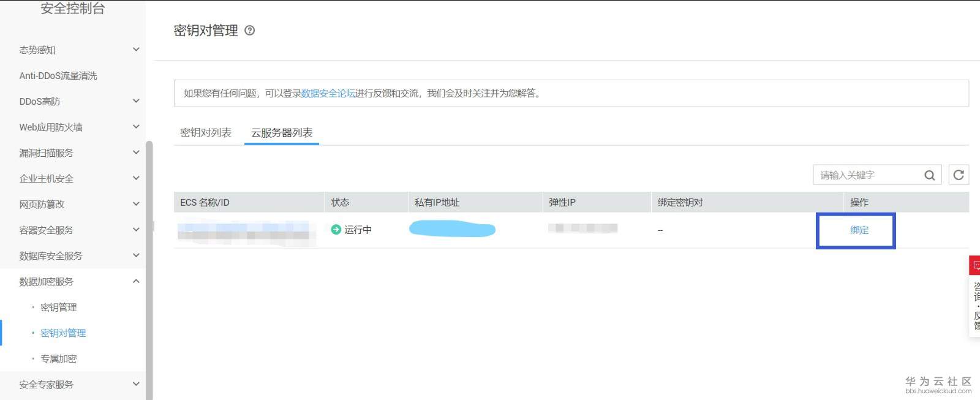
Task: Expand 容器安全服务 chevron
Action: 136,230
